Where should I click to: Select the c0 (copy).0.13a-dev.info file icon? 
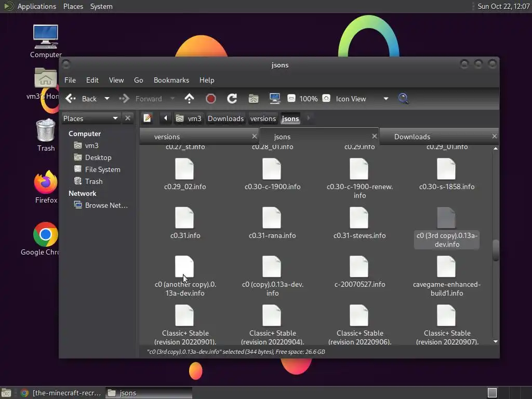(271, 267)
